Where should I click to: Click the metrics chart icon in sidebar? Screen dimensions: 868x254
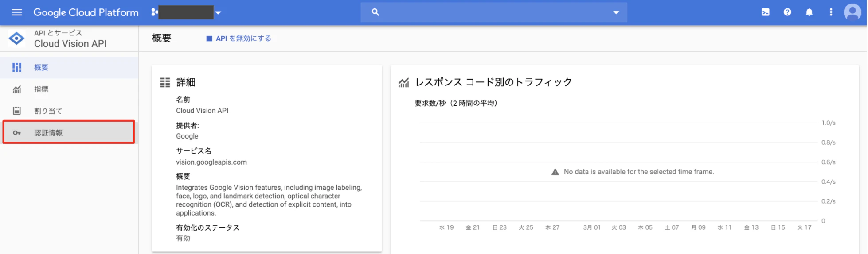pyautogui.click(x=17, y=89)
